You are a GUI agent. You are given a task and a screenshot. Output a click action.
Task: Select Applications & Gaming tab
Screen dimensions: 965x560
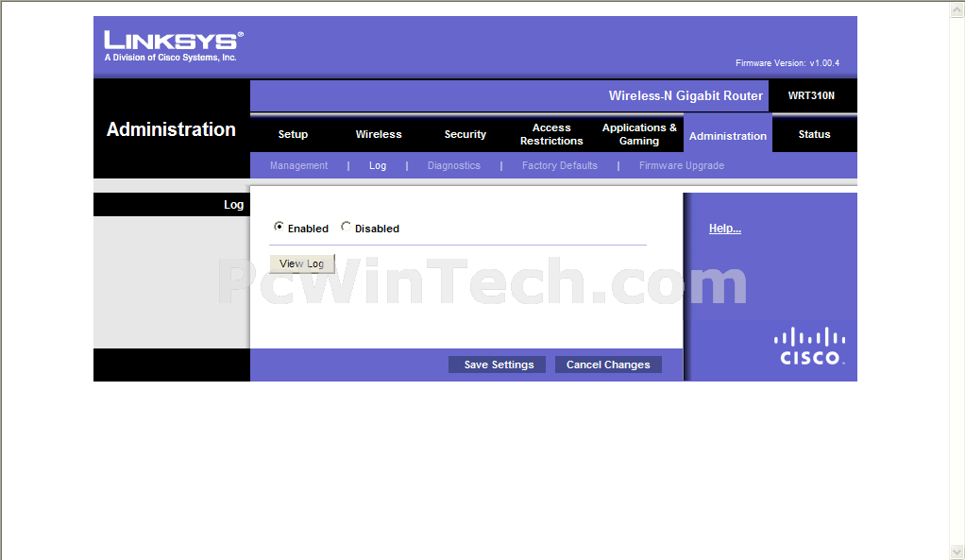click(x=639, y=134)
